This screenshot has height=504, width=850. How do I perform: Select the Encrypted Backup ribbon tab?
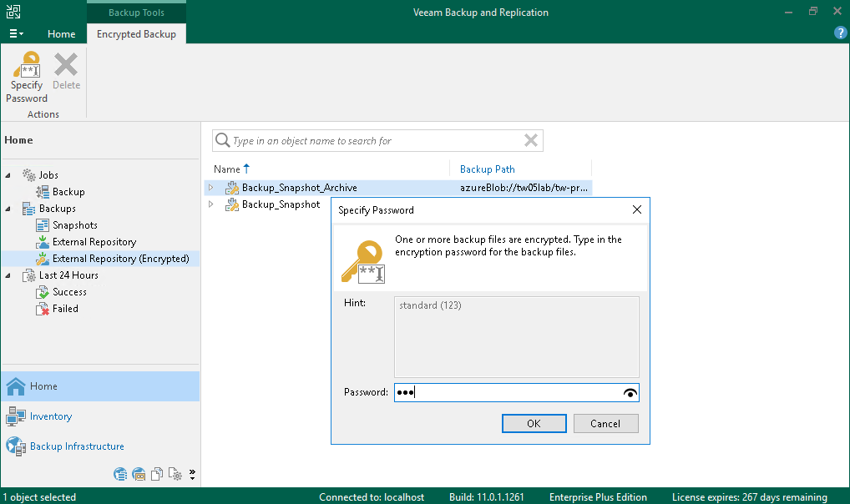point(137,33)
